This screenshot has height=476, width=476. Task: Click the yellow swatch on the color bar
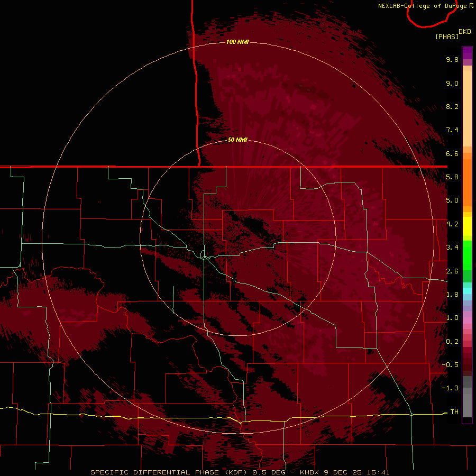click(x=467, y=226)
